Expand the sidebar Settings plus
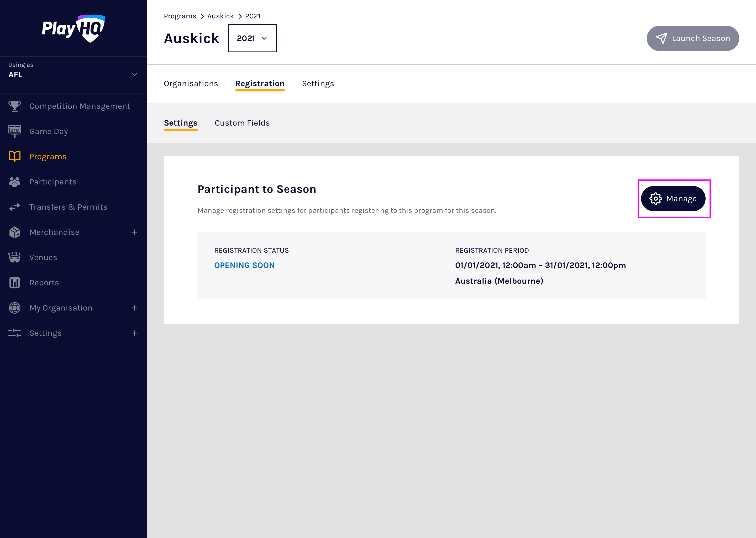This screenshot has height=538, width=756. pyautogui.click(x=134, y=333)
